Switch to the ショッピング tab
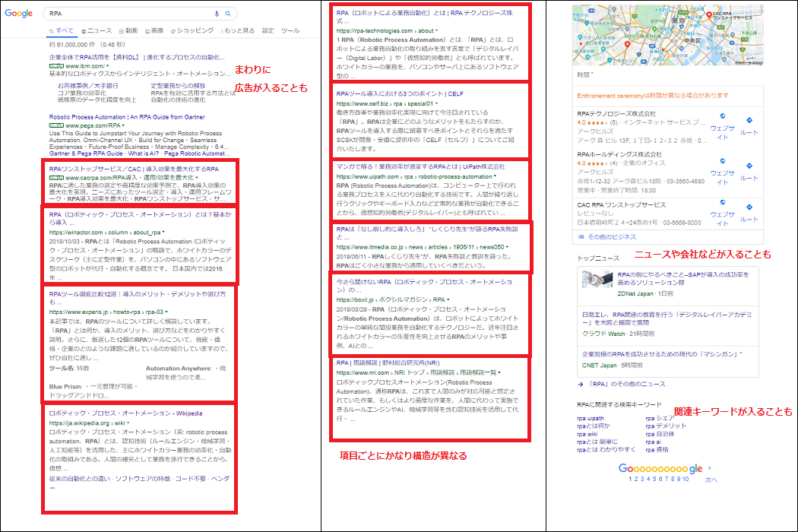 (x=192, y=30)
